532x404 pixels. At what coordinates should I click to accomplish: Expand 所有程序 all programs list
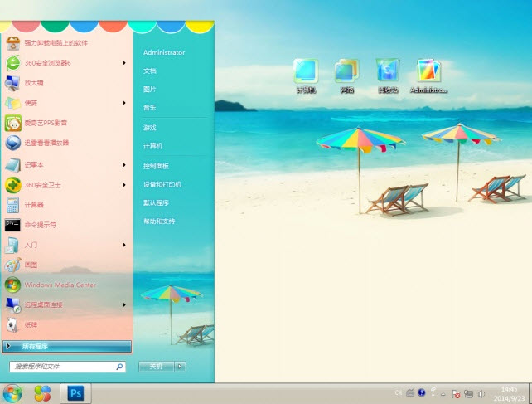pyautogui.click(x=66, y=346)
